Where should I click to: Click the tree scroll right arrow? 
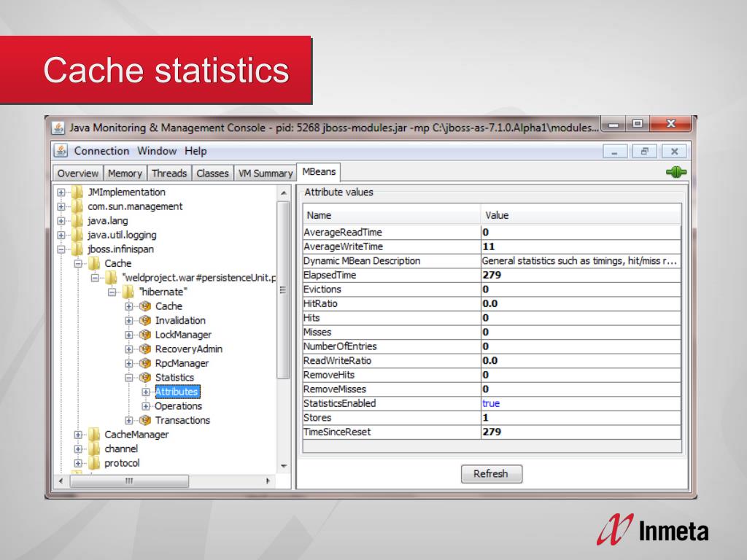click(x=268, y=481)
